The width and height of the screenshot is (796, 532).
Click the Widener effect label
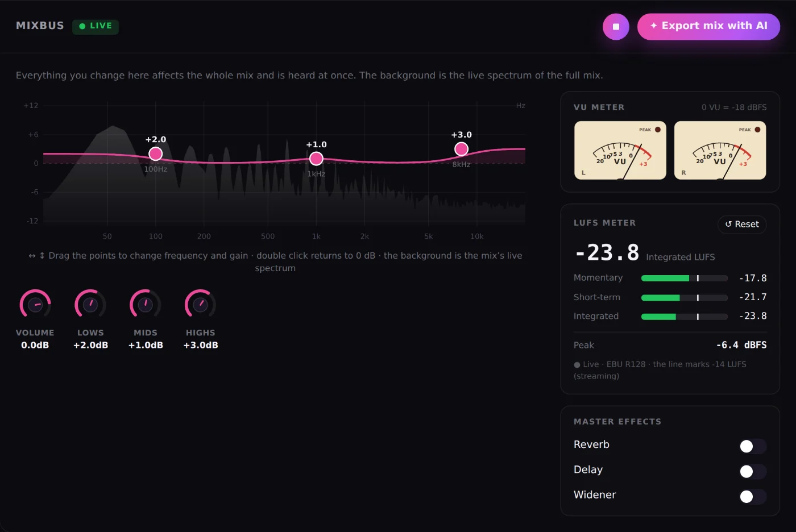595,494
